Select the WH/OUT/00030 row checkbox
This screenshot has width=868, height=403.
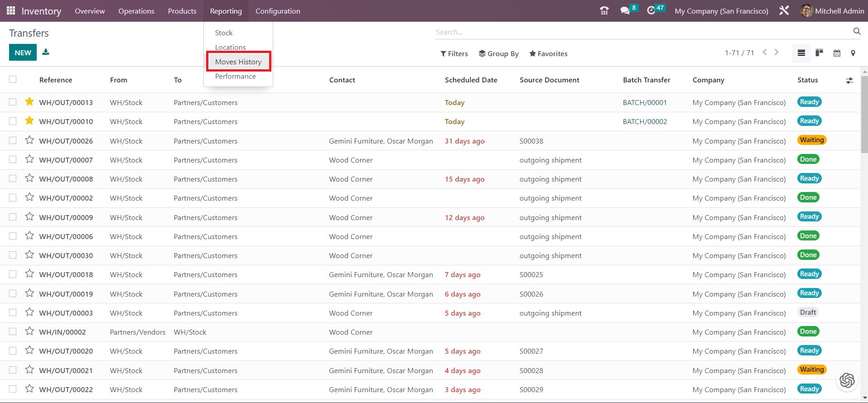[13, 255]
